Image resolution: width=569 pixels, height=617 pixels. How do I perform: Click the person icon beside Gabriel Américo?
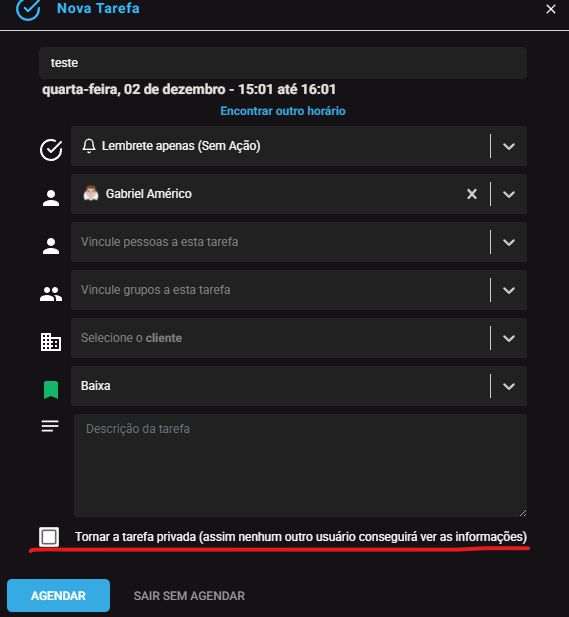(51, 198)
